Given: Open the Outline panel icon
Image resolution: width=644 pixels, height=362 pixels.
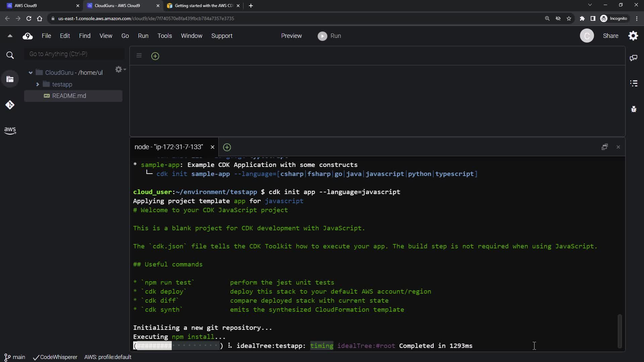Looking at the screenshot, I should [633, 83].
